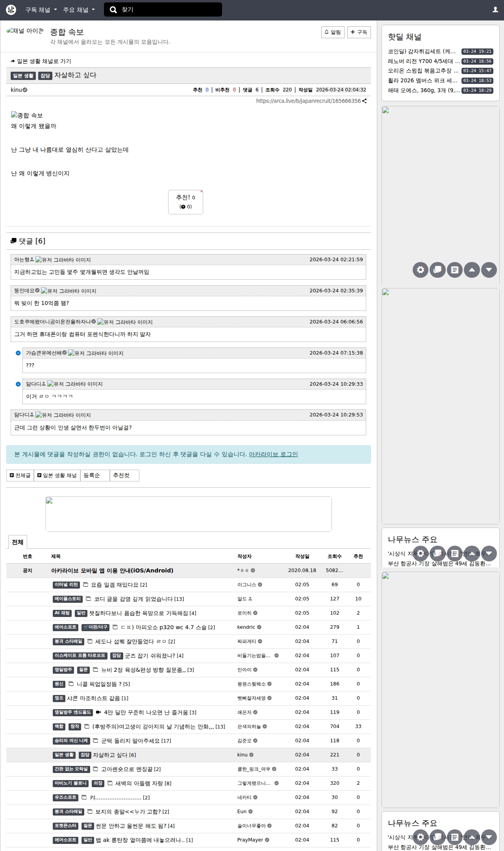Open article list via first floating list icon
504x851 pixels.
455,270
